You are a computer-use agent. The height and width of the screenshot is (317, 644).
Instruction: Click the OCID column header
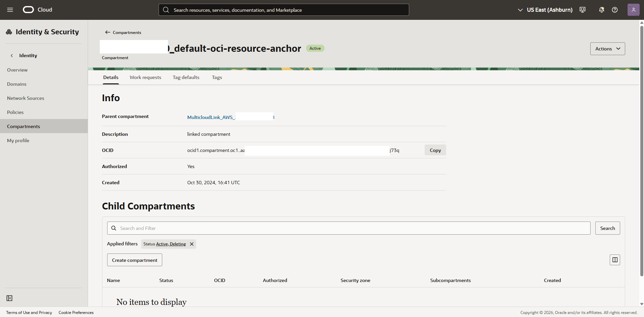(220, 280)
